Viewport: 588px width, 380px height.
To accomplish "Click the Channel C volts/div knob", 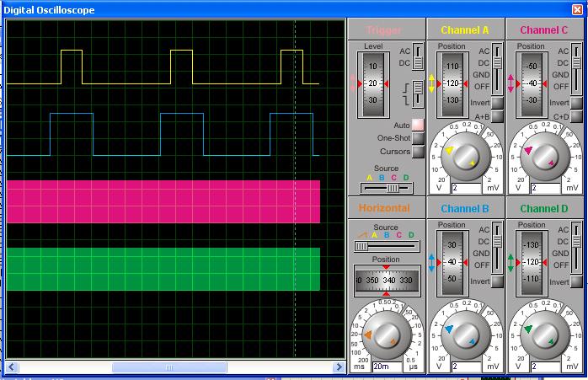I will pyautogui.click(x=545, y=156).
